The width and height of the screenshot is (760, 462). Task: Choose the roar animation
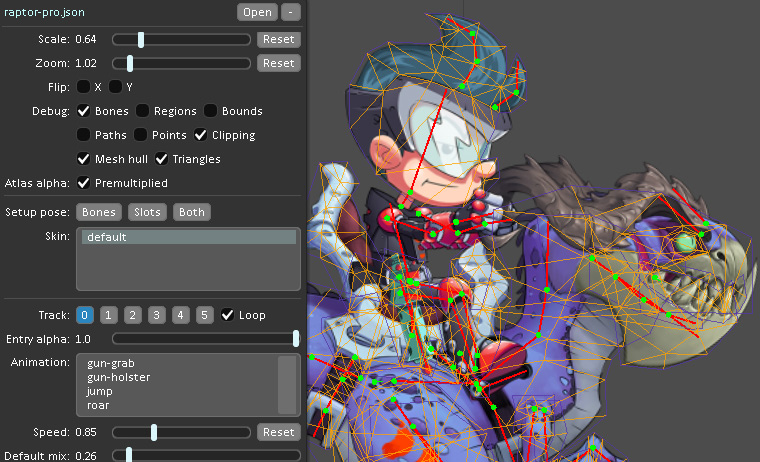coord(98,406)
